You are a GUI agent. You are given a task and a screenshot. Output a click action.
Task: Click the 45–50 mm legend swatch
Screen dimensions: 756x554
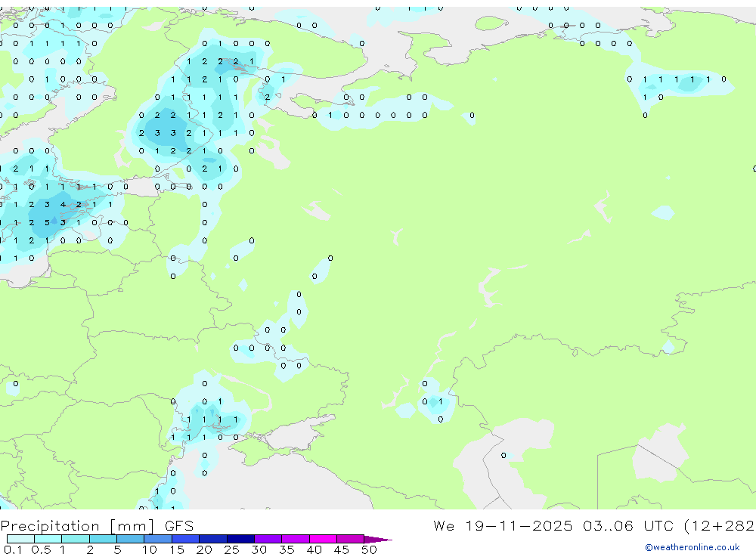(351, 539)
